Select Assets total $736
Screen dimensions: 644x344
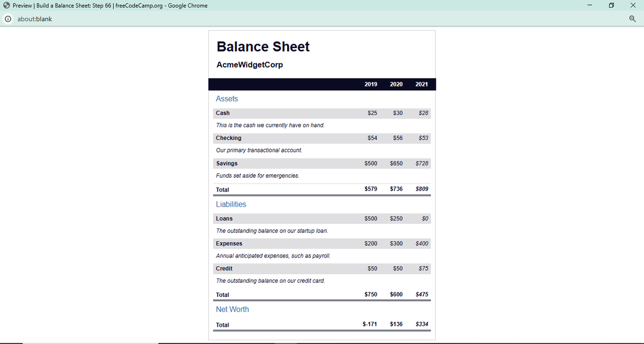pyautogui.click(x=397, y=189)
